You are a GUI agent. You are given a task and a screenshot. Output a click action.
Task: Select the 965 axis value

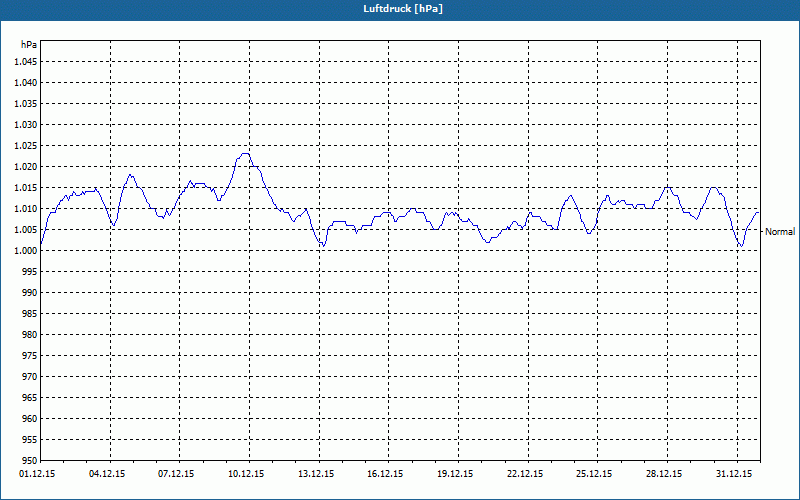tap(31, 397)
